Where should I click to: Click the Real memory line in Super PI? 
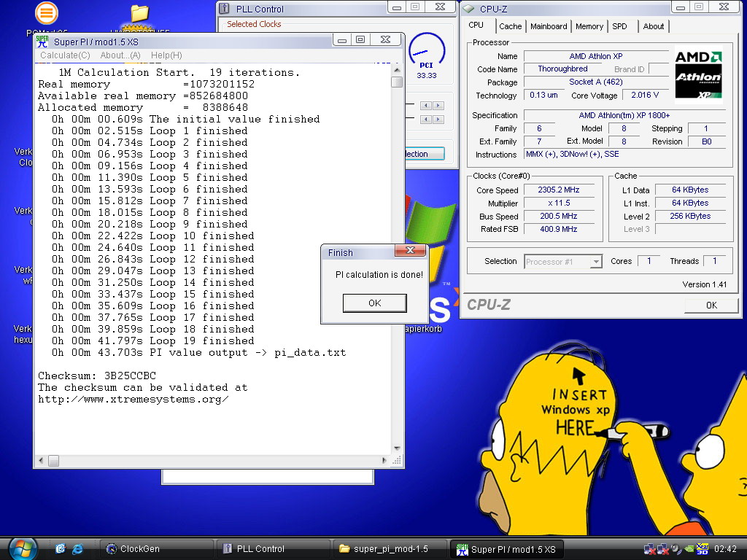(x=146, y=85)
